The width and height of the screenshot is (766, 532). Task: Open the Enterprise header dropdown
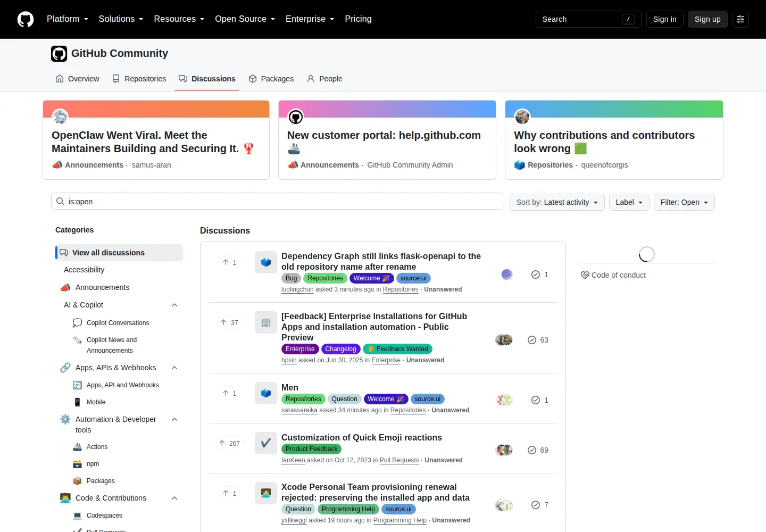click(310, 19)
